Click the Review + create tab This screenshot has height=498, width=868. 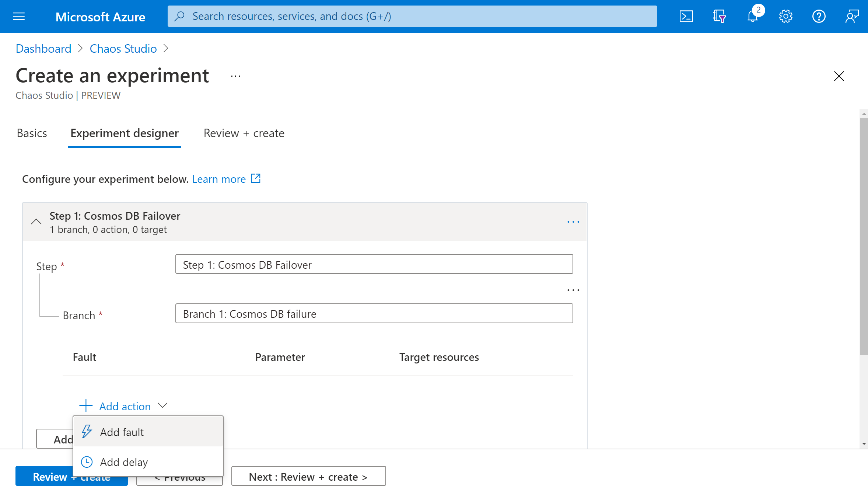coord(243,132)
